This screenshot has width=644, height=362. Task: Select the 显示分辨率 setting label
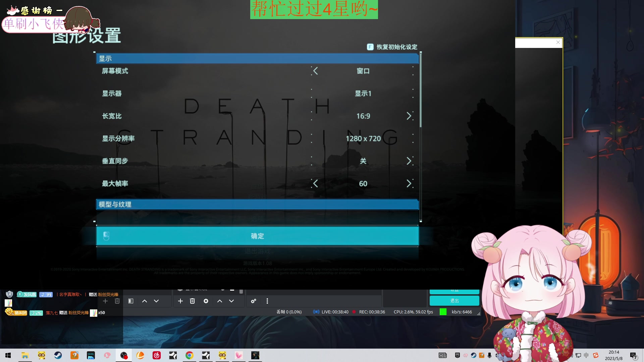[x=118, y=138]
